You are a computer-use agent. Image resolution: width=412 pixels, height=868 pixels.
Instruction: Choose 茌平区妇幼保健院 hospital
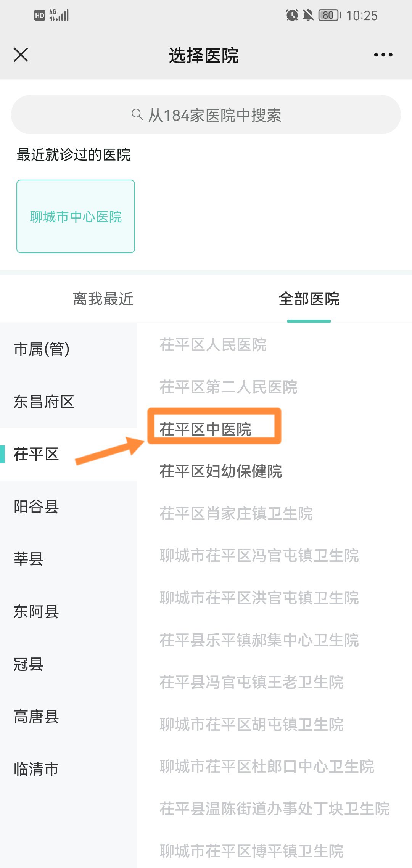click(x=221, y=471)
